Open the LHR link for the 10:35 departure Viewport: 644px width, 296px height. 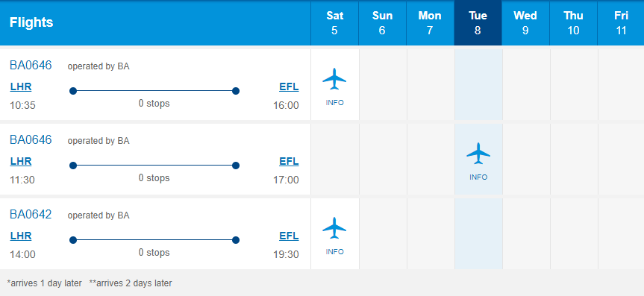[21, 87]
